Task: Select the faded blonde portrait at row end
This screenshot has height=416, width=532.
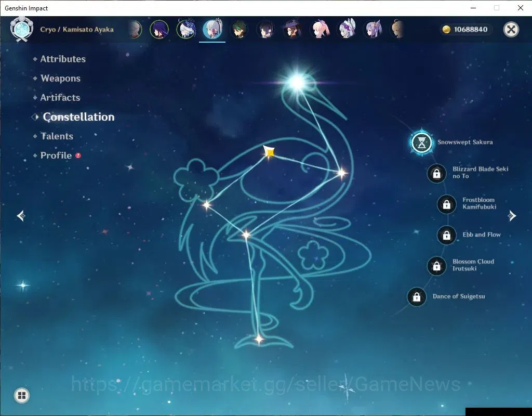Action: (397, 30)
